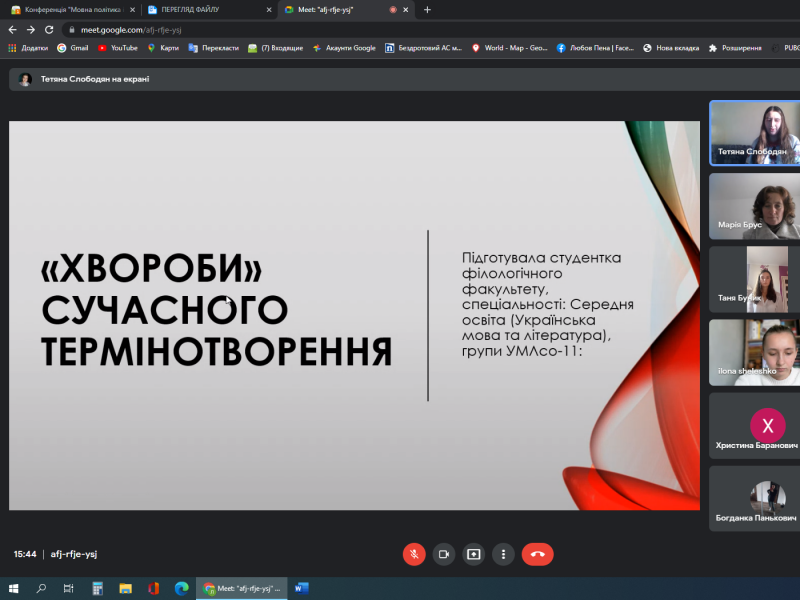Reload the page
Screen dimensions: 800x600
48,30
